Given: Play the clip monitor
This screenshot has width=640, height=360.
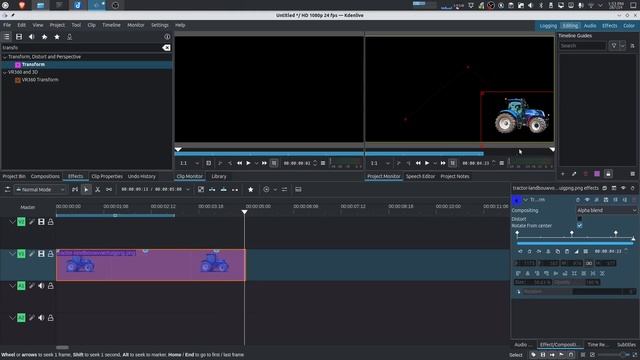Looking at the screenshot, I should pos(248,163).
